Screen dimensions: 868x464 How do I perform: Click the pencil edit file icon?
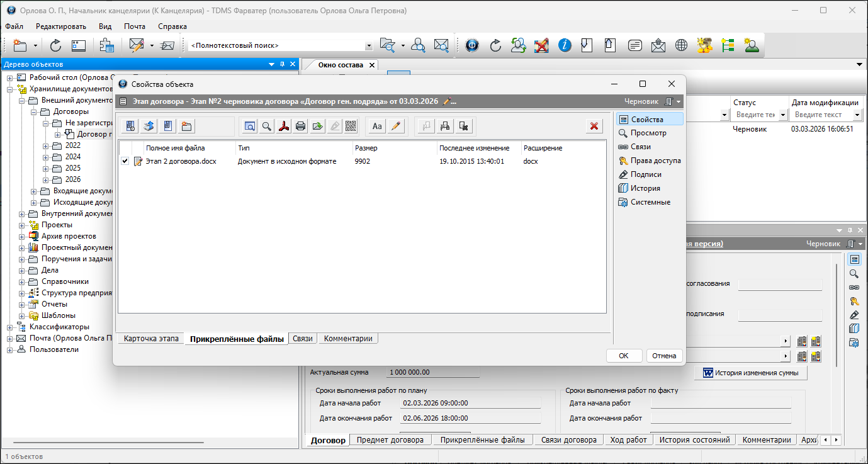click(395, 126)
